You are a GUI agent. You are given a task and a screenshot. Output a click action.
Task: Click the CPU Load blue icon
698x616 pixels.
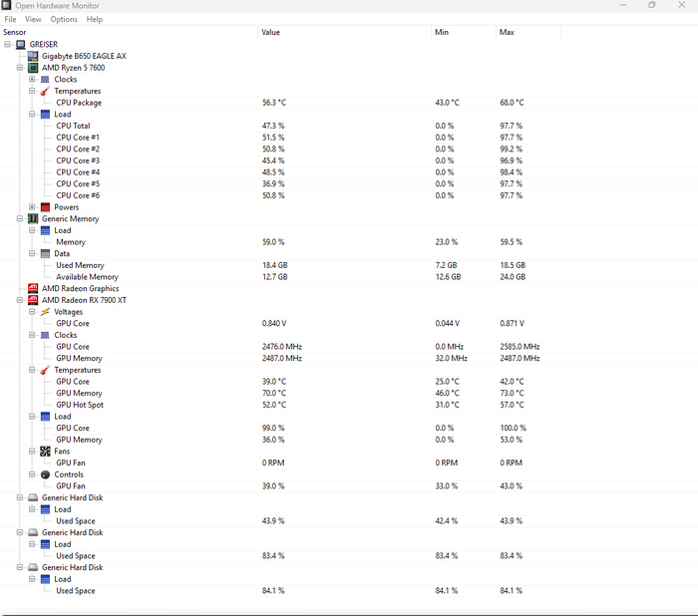45,115
